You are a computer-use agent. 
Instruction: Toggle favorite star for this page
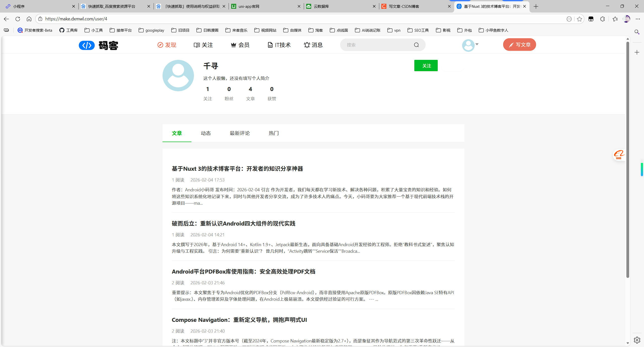[x=579, y=19]
